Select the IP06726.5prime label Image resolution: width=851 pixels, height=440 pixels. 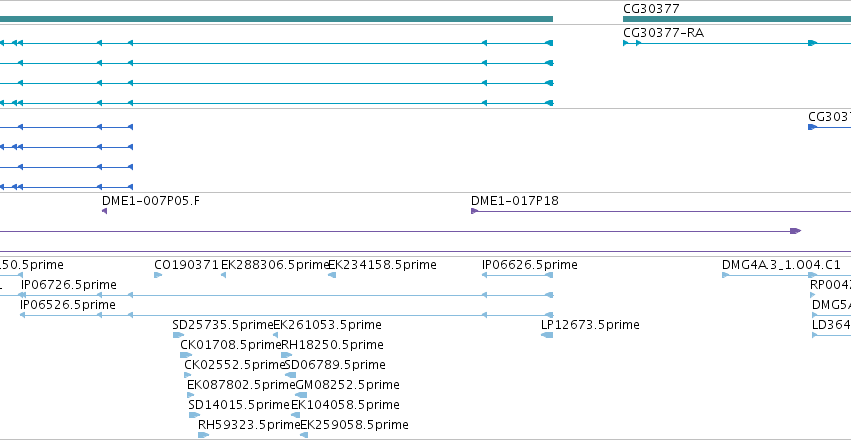pos(68,285)
